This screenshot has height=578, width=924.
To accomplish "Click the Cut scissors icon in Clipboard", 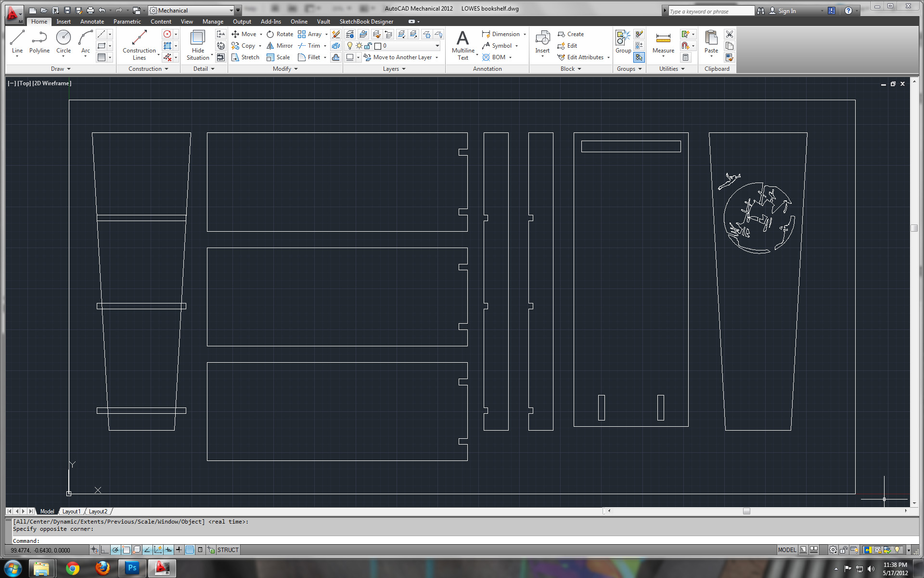I will (730, 34).
